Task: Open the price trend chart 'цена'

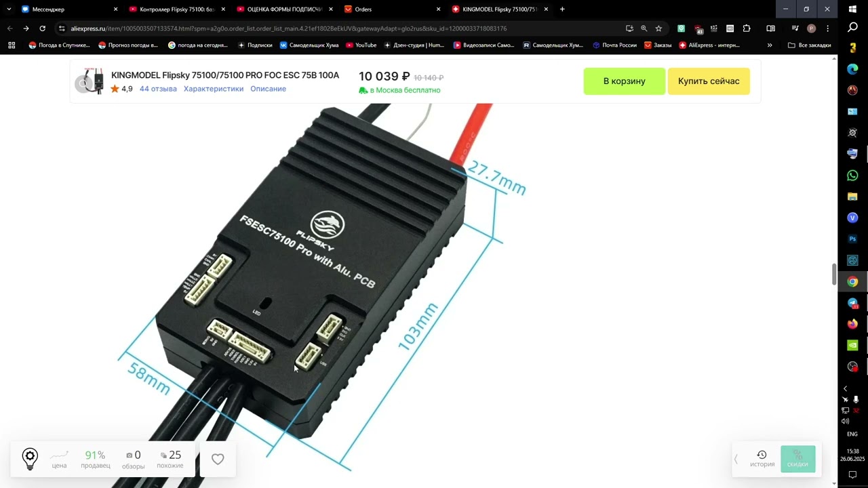Action: [x=59, y=460]
